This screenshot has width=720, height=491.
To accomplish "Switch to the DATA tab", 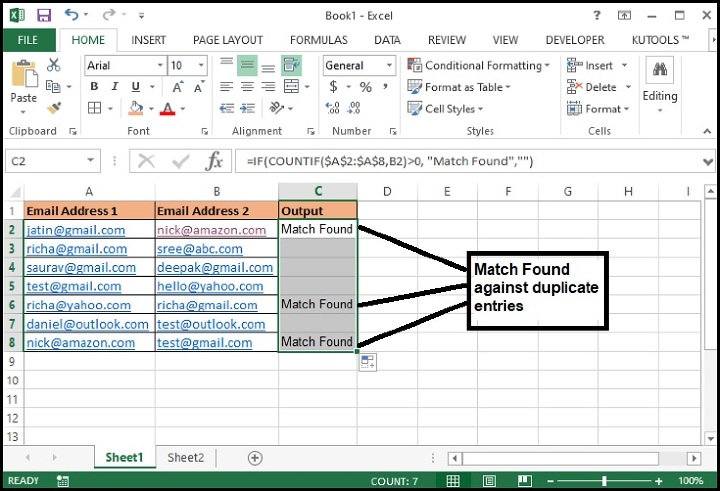I will pos(387,40).
